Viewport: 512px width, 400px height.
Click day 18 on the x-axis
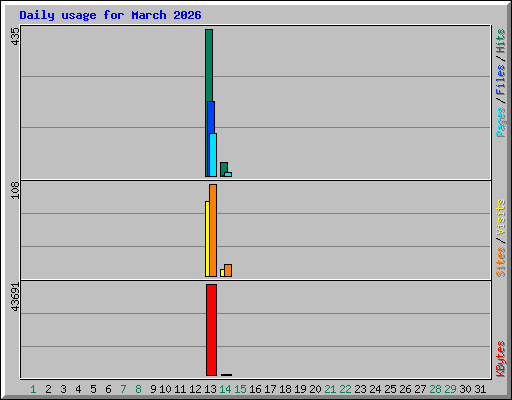click(285, 389)
